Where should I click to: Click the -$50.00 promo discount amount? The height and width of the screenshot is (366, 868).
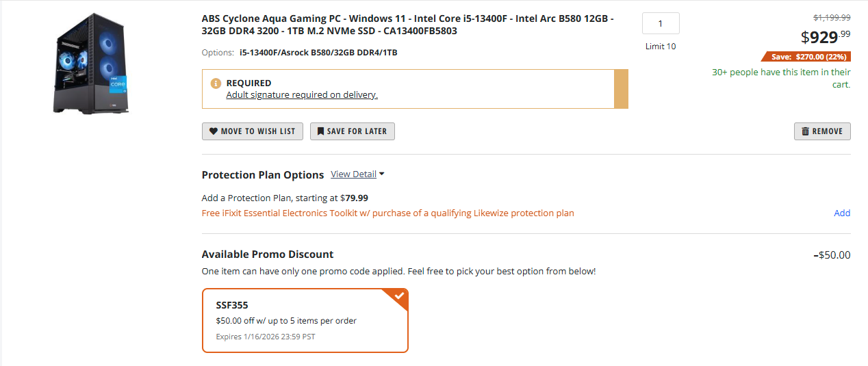coord(832,255)
